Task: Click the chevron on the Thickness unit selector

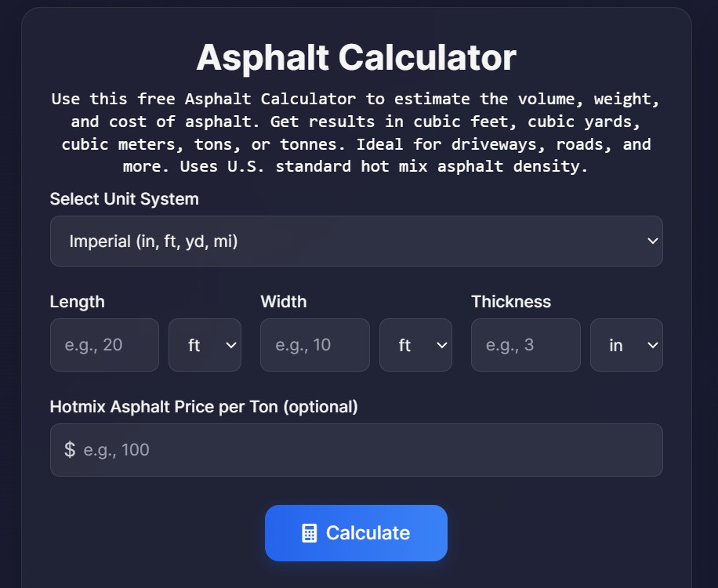Action: coord(651,345)
